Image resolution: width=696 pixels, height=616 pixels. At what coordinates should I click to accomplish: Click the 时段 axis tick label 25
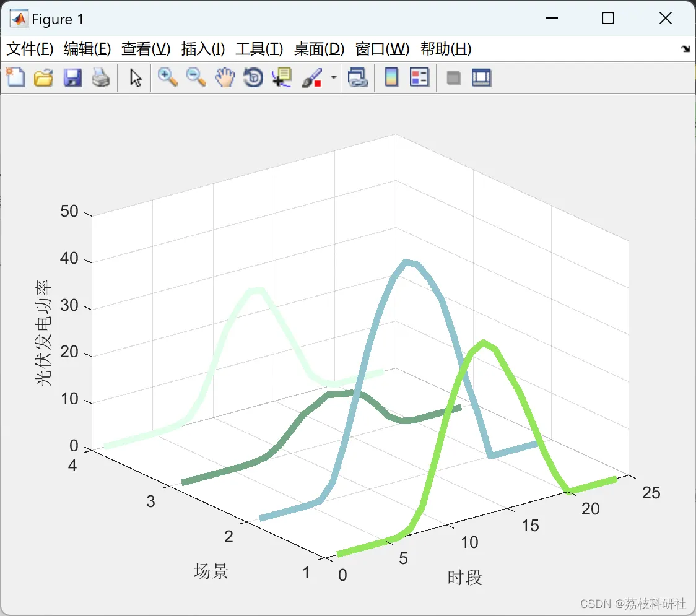[651, 493]
